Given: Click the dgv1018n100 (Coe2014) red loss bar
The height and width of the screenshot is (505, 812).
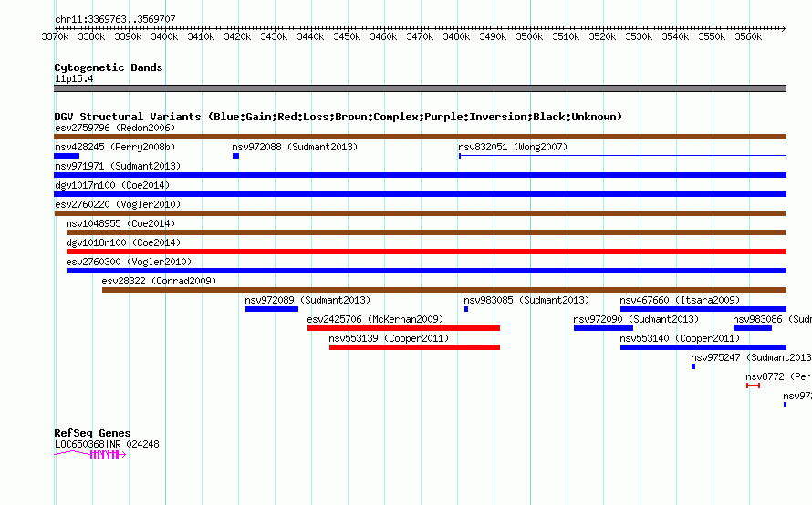Looking at the screenshot, I should point(426,252).
